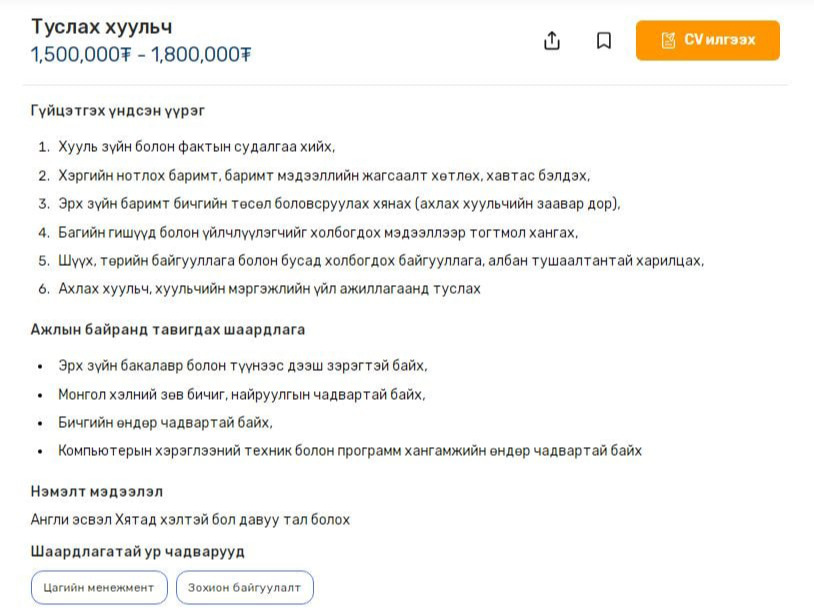Select the Зохион байгуулалт skill tag

pyautogui.click(x=245, y=587)
